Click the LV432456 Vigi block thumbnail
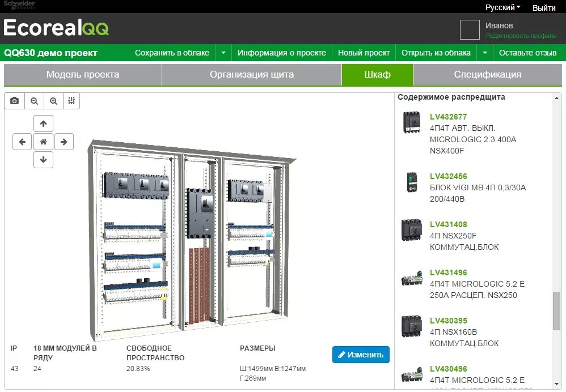Screen dimensions: 566x392 pyautogui.click(x=412, y=182)
